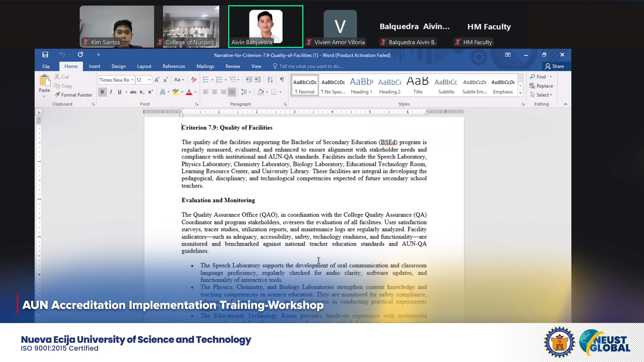Click the Numbering list icon
The width and height of the screenshot is (644, 362).
[x=219, y=80]
